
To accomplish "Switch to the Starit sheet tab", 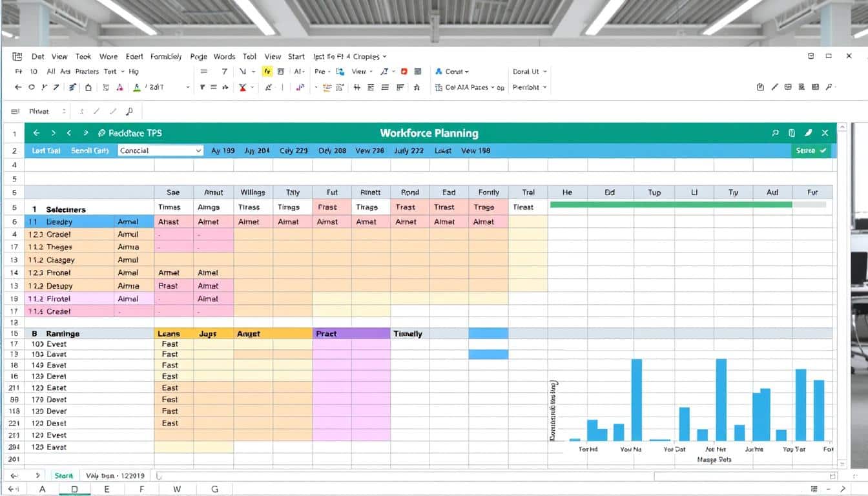I will tap(63, 475).
